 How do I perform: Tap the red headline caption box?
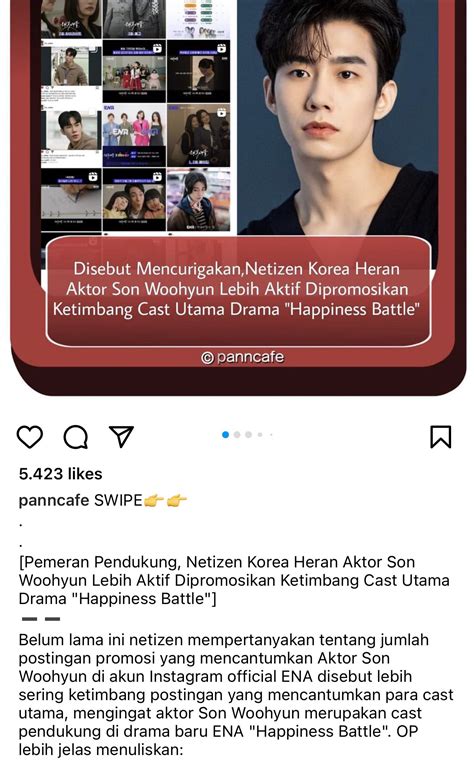238,291
